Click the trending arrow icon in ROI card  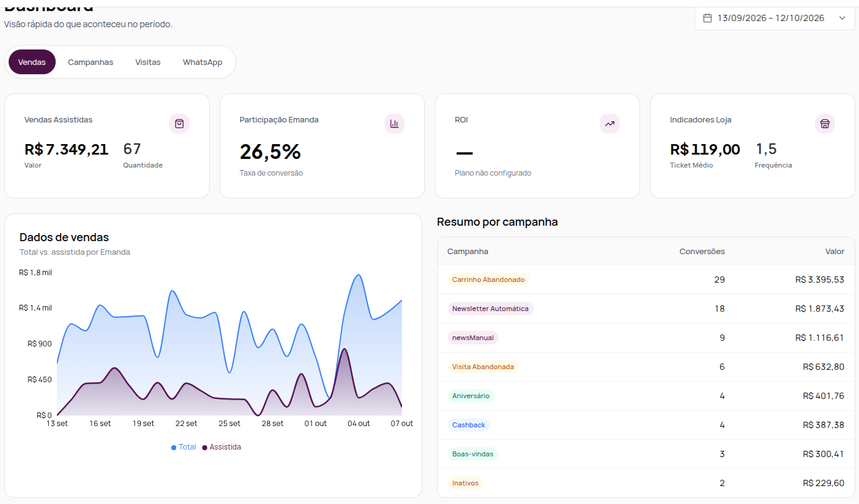[x=610, y=124]
